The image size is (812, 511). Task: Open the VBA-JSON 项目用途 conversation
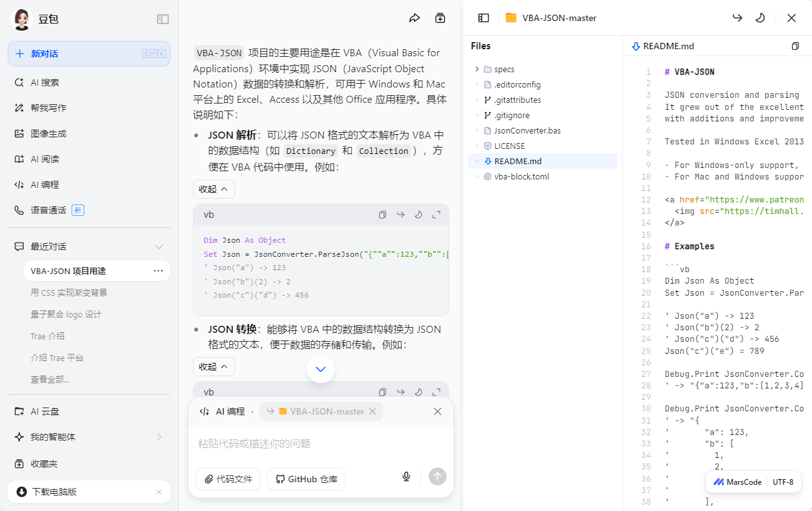pos(77,270)
